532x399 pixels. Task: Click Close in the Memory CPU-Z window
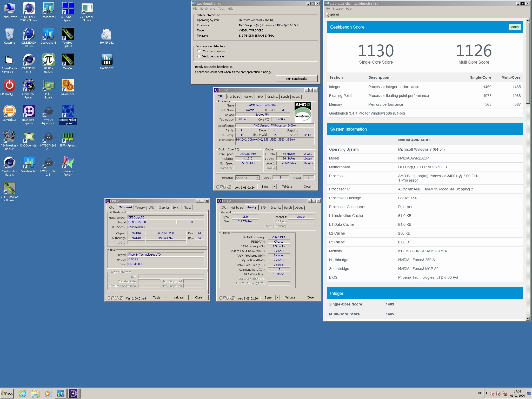[310, 297]
